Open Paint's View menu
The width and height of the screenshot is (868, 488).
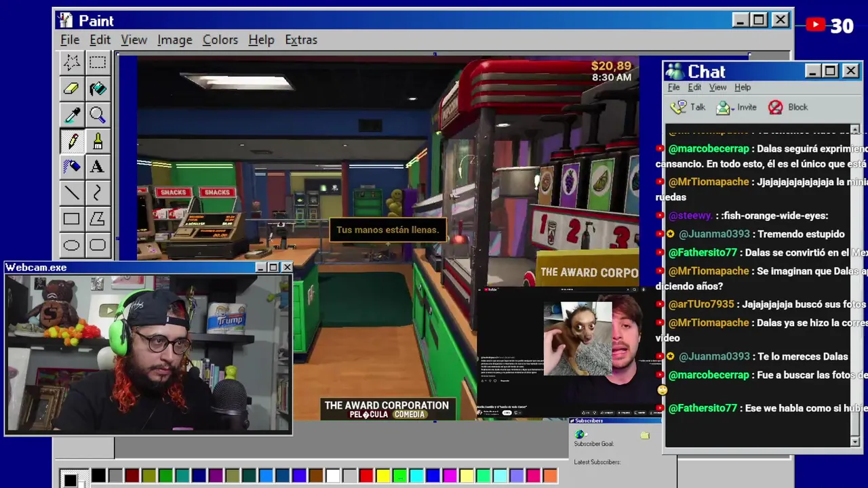coord(134,40)
